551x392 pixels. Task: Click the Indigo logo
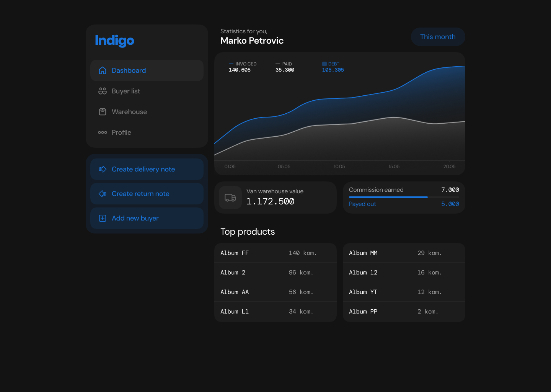(x=114, y=41)
